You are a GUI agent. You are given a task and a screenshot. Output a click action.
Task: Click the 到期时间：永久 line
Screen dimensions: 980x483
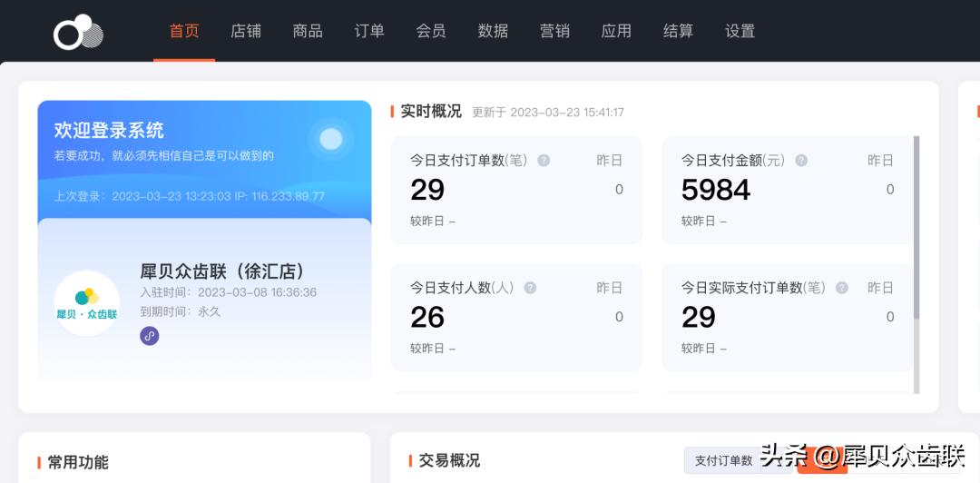[181, 311]
